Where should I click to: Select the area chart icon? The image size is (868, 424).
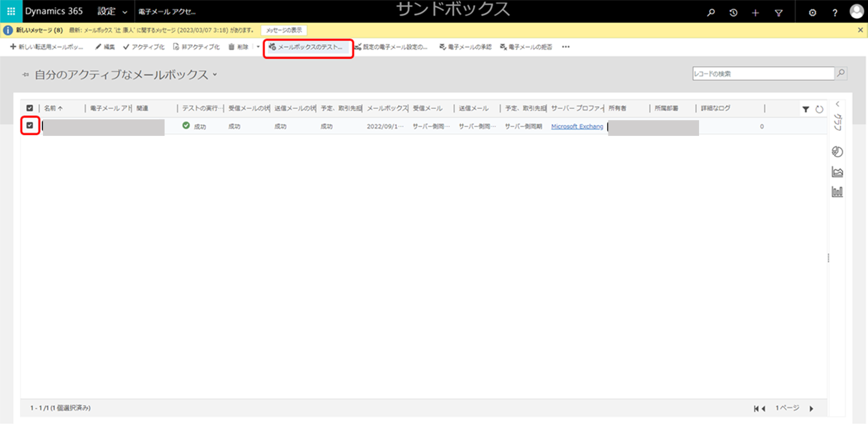click(837, 172)
